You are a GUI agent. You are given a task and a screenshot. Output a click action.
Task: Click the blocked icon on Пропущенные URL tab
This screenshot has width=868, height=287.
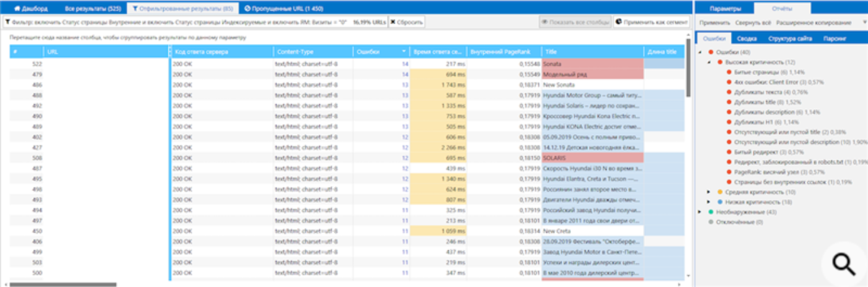pyautogui.click(x=247, y=9)
